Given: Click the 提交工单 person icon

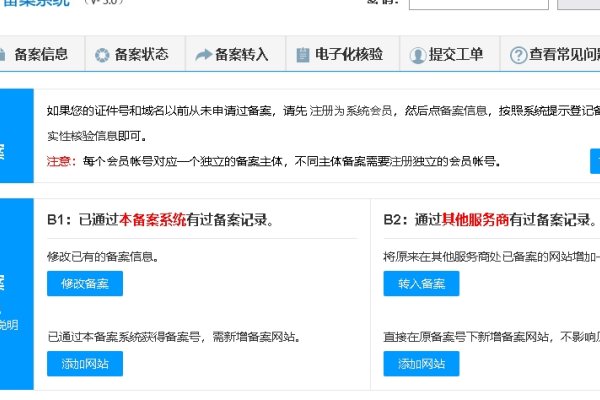Looking at the screenshot, I should [417, 55].
